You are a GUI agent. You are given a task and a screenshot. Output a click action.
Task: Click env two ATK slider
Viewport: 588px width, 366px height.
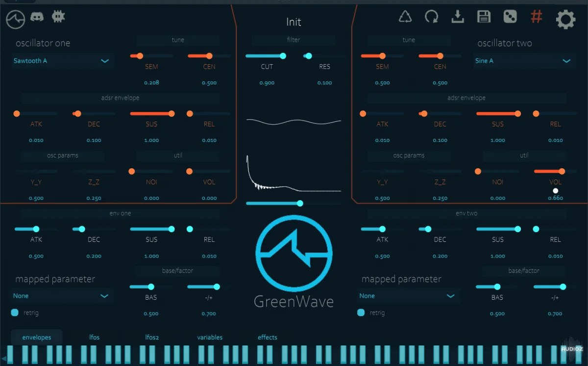(382, 229)
